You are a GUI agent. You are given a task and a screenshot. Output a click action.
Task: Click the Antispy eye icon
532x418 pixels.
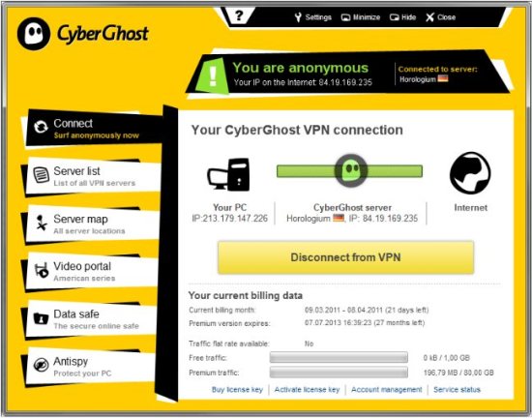tap(41, 365)
